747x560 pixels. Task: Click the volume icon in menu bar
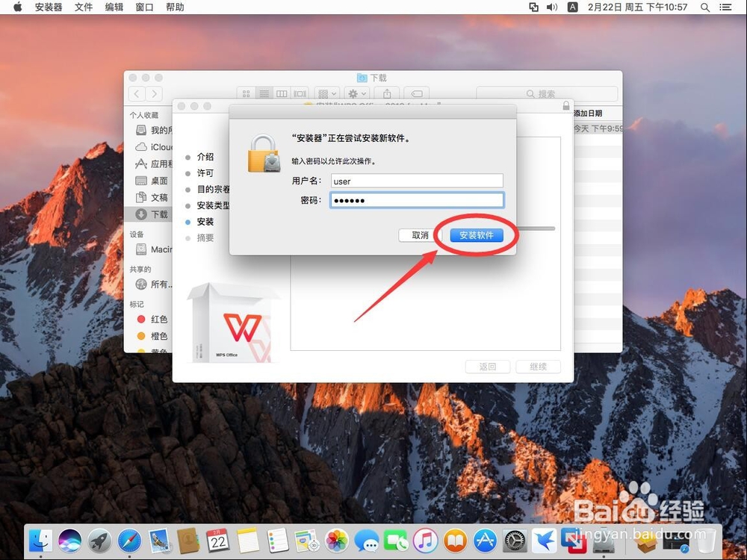(x=552, y=7)
